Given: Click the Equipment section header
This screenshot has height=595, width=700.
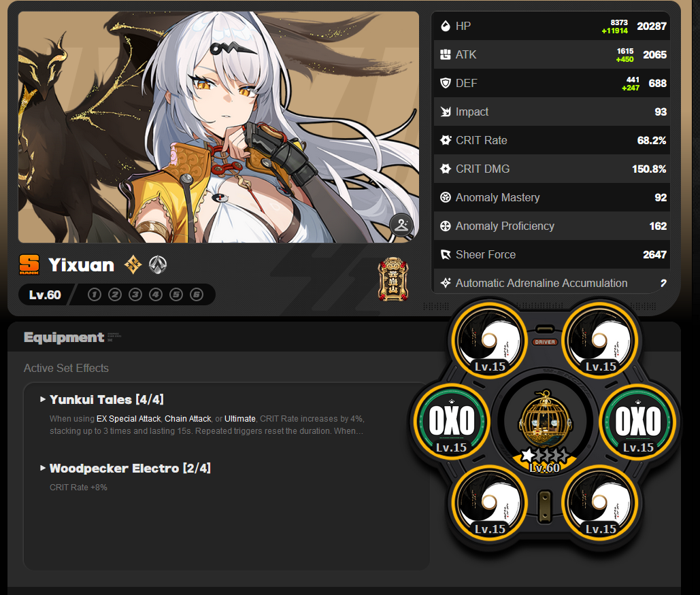Looking at the screenshot, I should pyautogui.click(x=64, y=337).
